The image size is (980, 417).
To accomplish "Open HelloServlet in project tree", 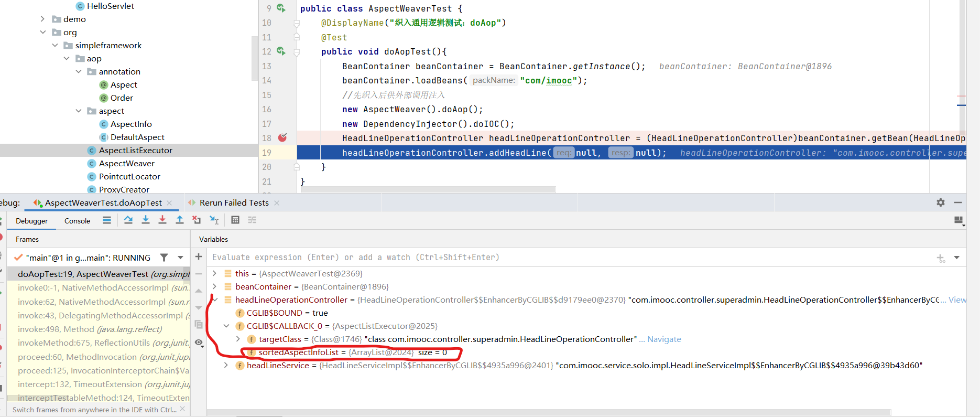I will pos(110,6).
